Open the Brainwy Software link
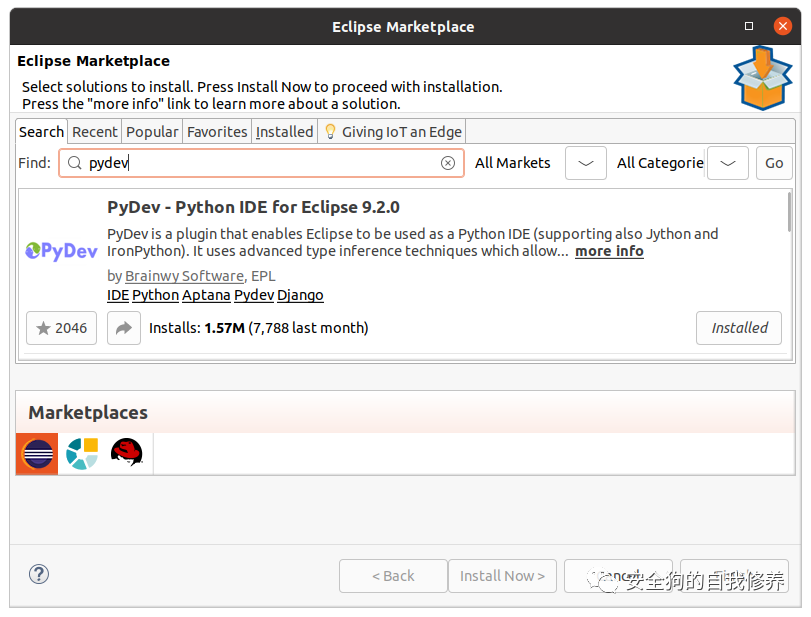 tap(184, 276)
